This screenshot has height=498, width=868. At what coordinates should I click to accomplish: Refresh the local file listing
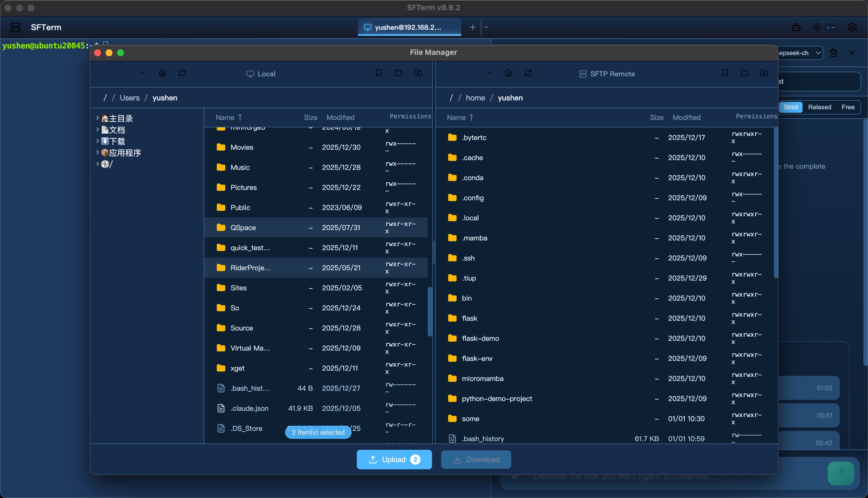pos(182,73)
